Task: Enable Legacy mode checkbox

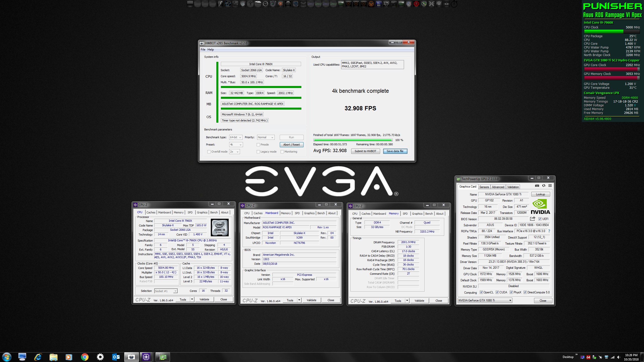Action: pos(258,152)
